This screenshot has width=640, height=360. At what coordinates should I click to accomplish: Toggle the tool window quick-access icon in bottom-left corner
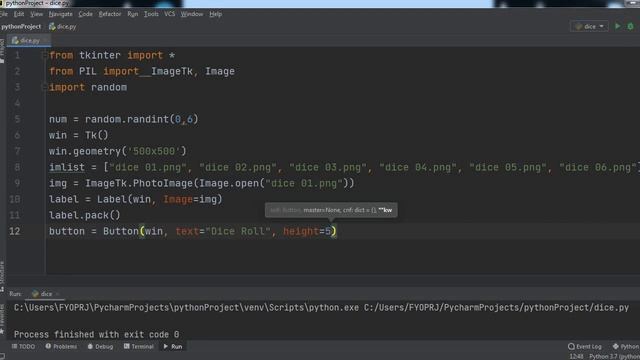(3, 356)
